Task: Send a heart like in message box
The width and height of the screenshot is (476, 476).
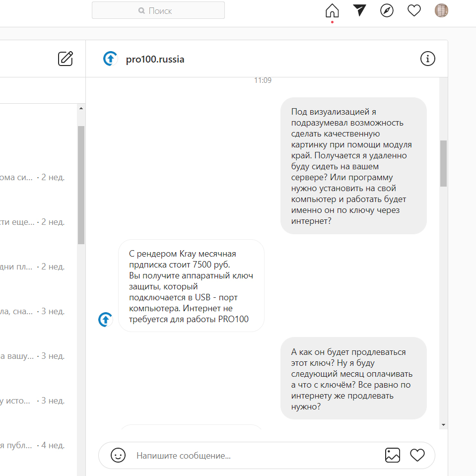Action: pyautogui.click(x=417, y=455)
